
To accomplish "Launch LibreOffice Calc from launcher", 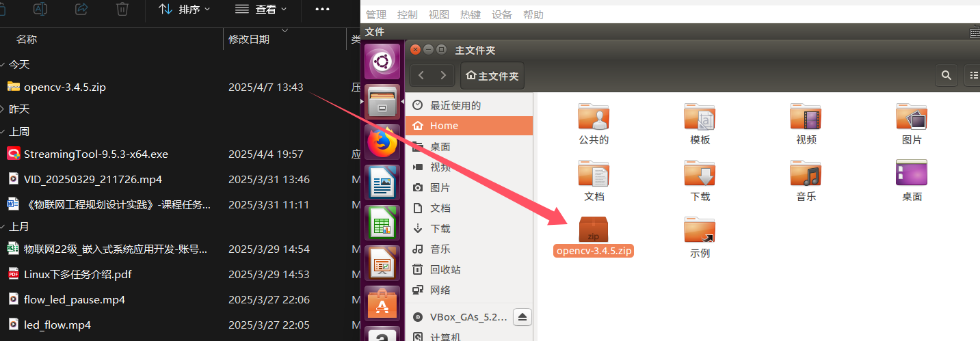I will click(x=382, y=223).
